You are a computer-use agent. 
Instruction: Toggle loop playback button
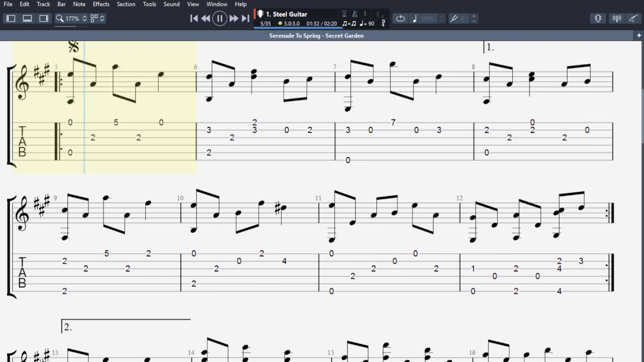coord(400,19)
